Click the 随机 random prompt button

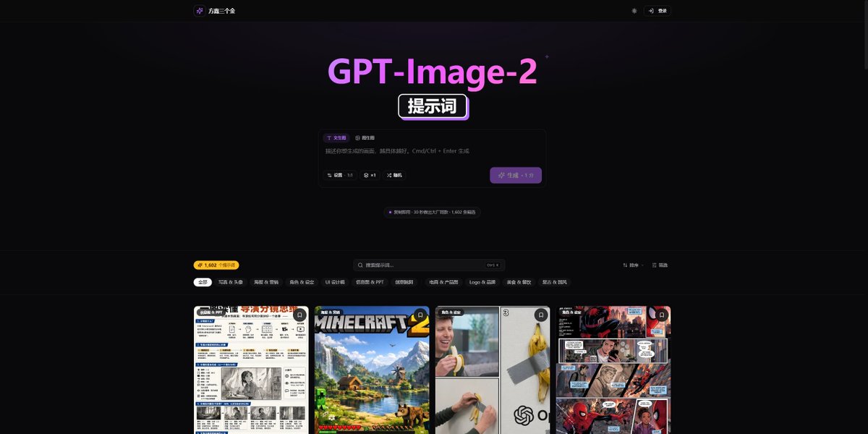click(394, 175)
